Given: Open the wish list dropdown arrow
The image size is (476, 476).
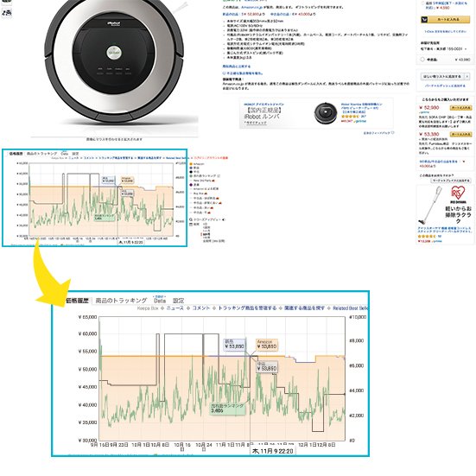Looking at the screenshot, I should [x=466, y=77].
